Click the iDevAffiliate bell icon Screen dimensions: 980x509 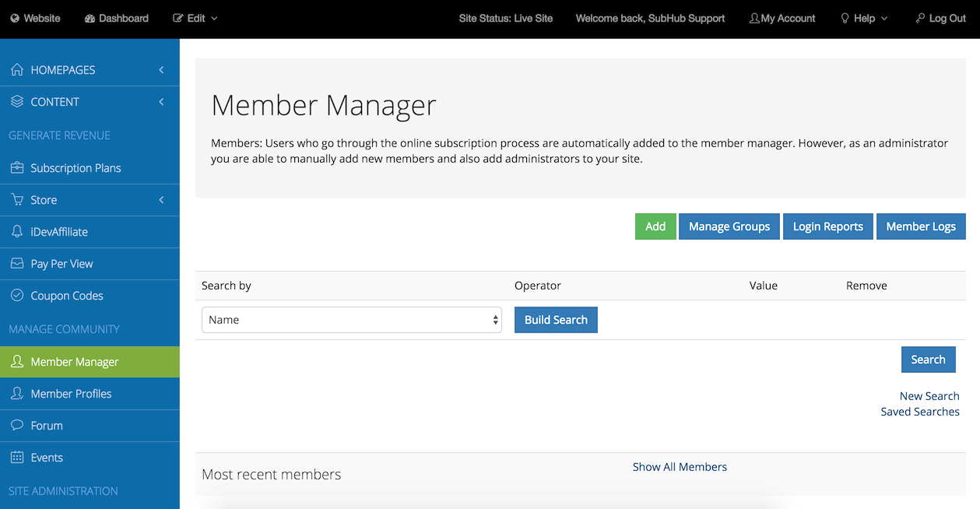(17, 232)
